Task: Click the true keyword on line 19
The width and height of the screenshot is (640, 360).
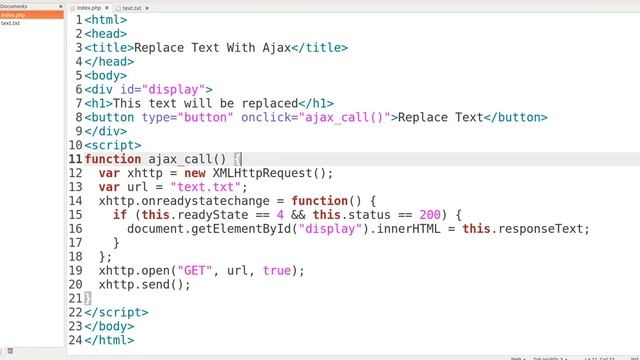Action: click(277, 270)
